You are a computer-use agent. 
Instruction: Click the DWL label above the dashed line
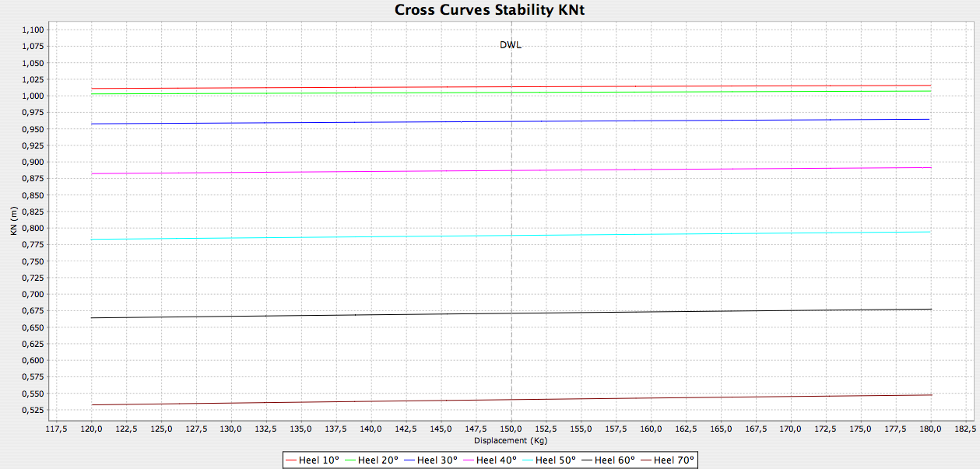pyautogui.click(x=511, y=45)
